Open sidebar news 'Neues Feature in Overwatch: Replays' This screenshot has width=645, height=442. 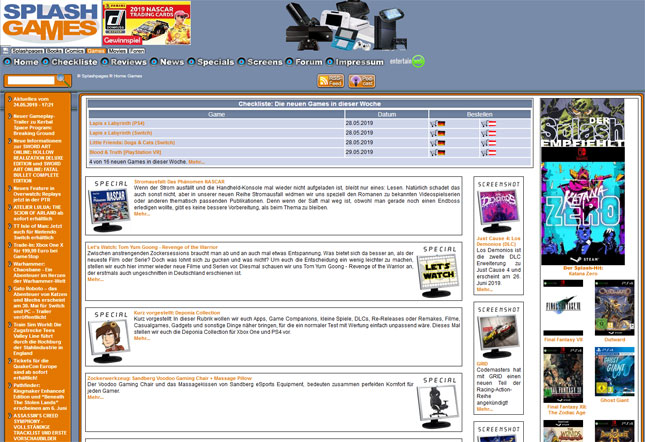pyautogui.click(x=37, y=194)
